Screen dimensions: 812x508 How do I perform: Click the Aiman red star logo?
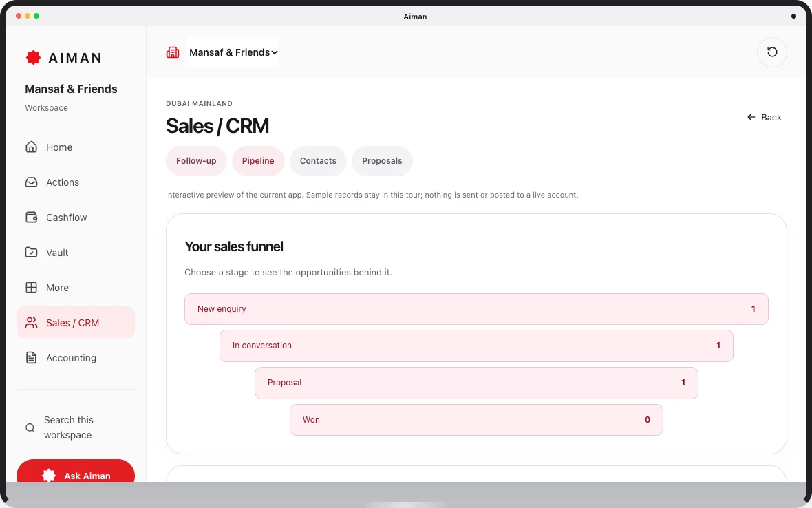(33, 58)
